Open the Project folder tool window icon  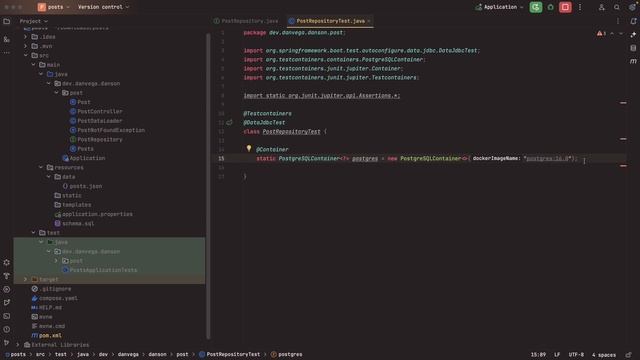pos(7,21)
